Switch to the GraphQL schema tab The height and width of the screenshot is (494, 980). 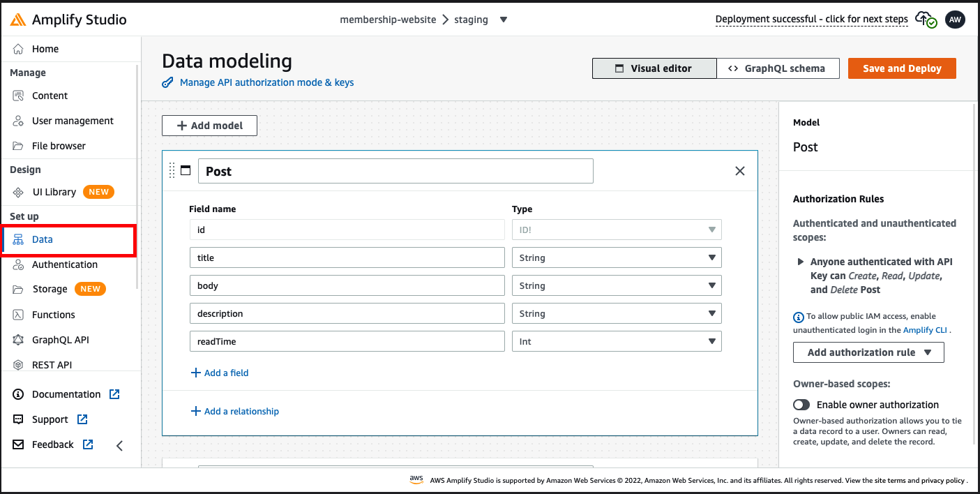tap(778, 68)
